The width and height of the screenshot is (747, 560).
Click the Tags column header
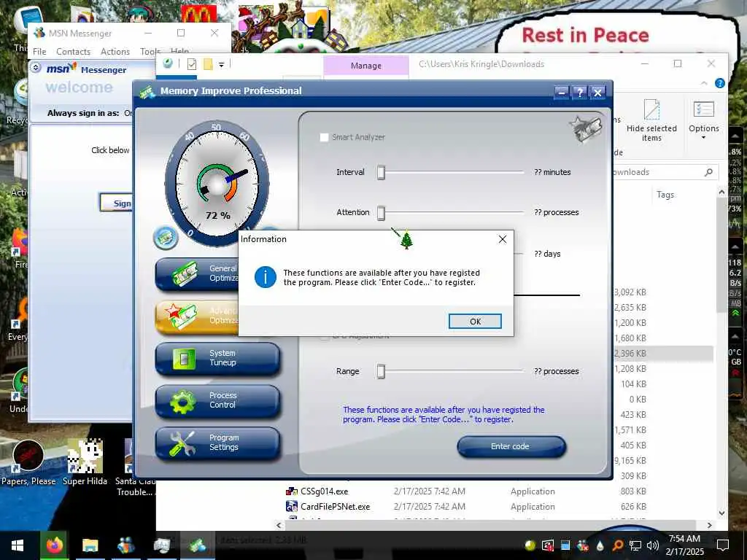(x=665, y=195)
